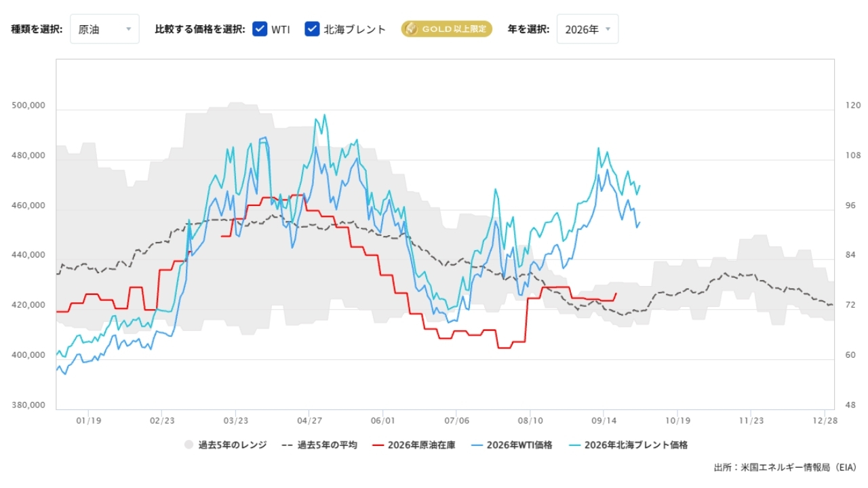This screenshot has height=488, width=868.
Task: Click the 種類を選択 label
Action: 37,29
